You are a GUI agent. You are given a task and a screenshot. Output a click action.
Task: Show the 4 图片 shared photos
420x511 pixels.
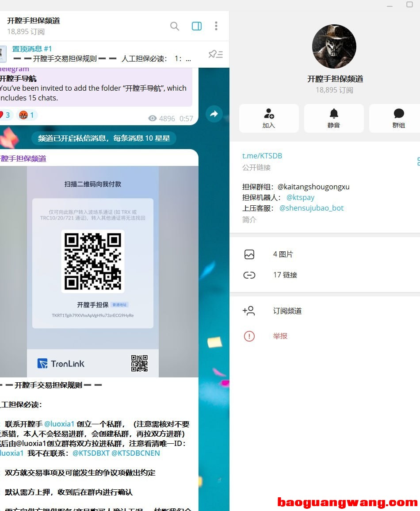tap(283, 254)
